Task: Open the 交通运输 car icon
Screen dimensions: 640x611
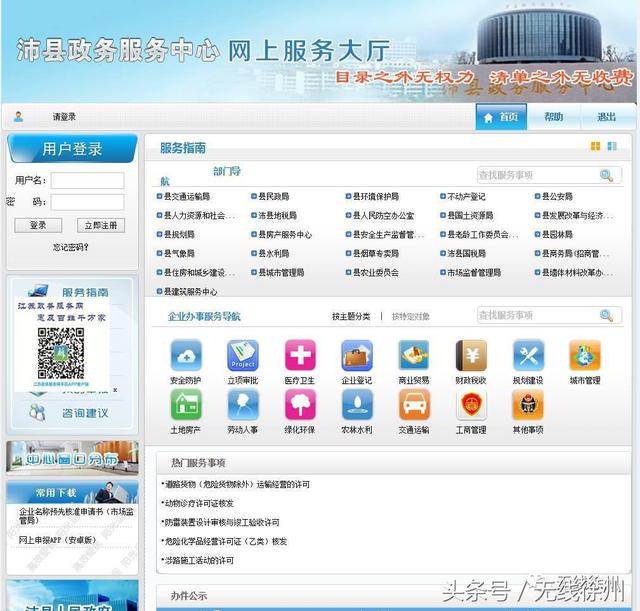Action: (x=414, y=405)
